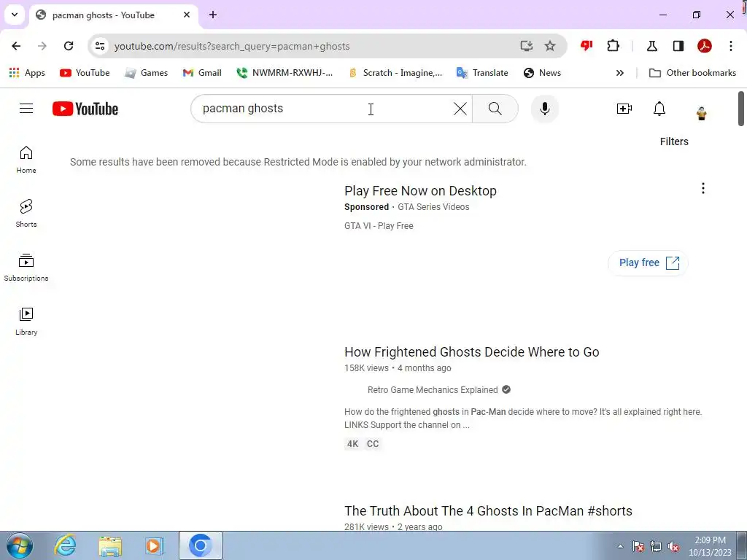This screenshot has width=747, height=560.
Task: Open Library in the sidebar
Action: pyautogui.click(x=26, y=322)
